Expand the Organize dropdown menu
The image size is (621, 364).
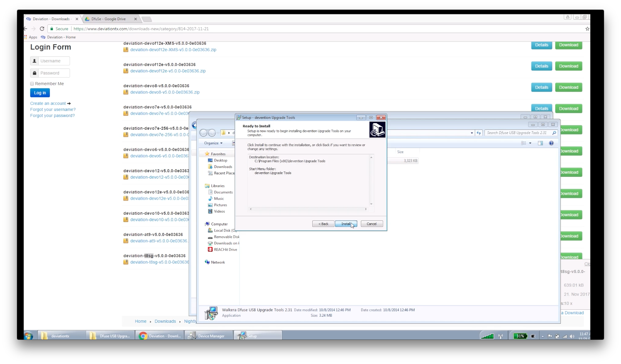coord(213,143)
